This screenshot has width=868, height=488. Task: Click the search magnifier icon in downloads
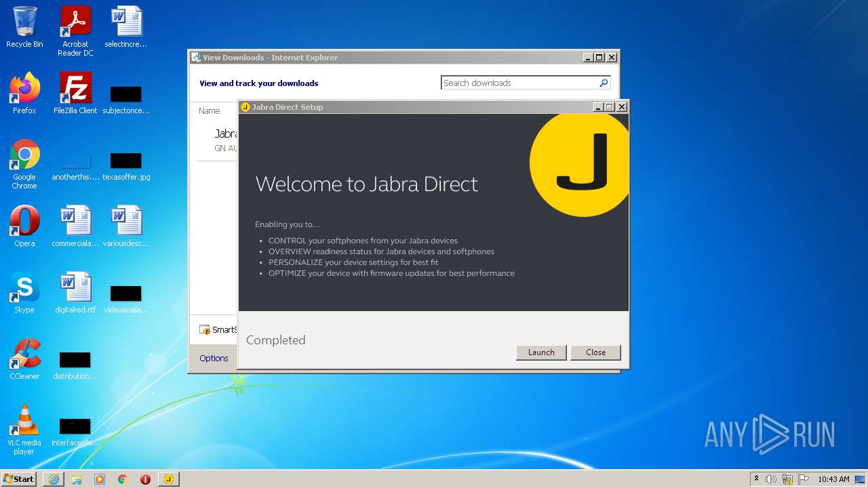point(604,83)
